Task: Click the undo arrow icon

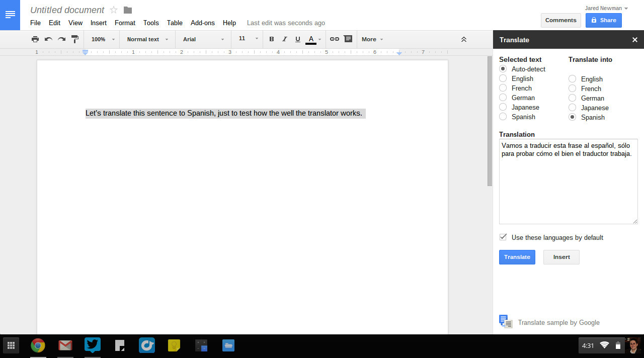Action: click(x=48, y=39)
